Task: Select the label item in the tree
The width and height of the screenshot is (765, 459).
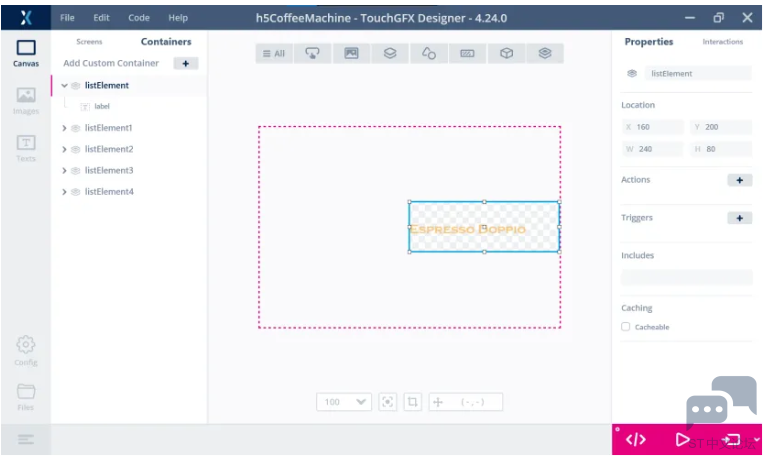Action: pos(101,106)
